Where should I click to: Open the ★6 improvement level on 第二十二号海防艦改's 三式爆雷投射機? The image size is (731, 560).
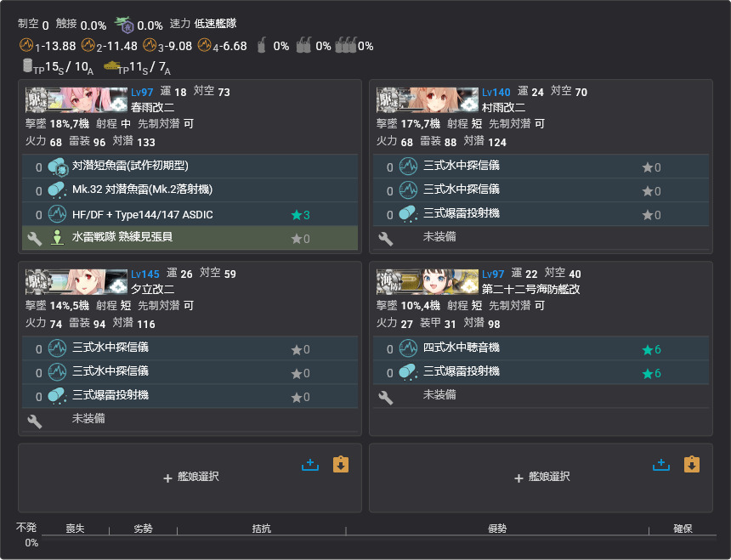point(652,373)
